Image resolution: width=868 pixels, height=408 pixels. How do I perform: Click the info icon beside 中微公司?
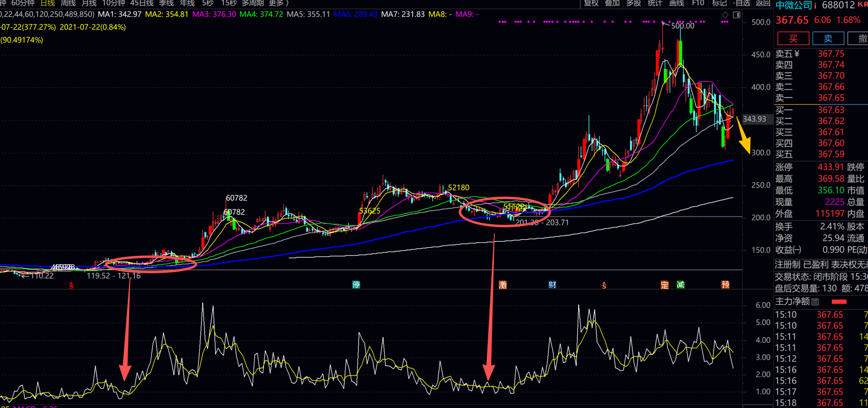tap(815, 5)
